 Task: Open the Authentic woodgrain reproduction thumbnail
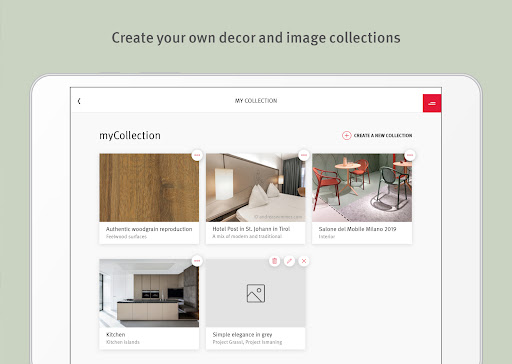pos(149,188)
